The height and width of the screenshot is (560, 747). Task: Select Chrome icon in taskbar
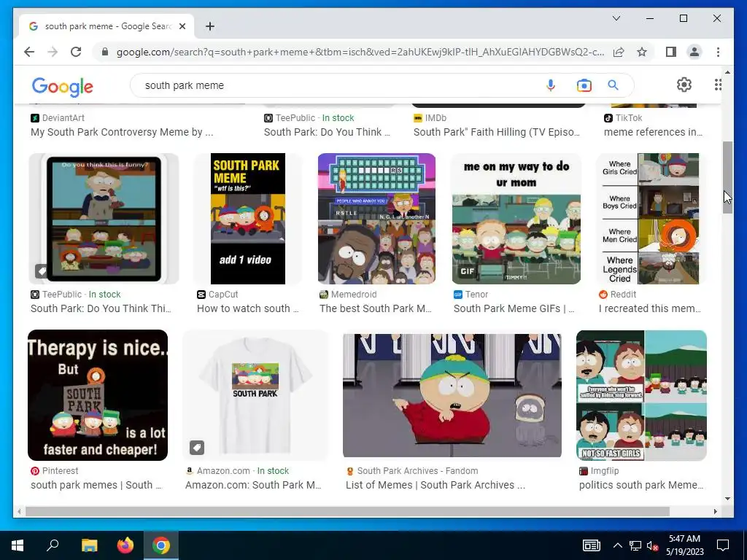161,545
